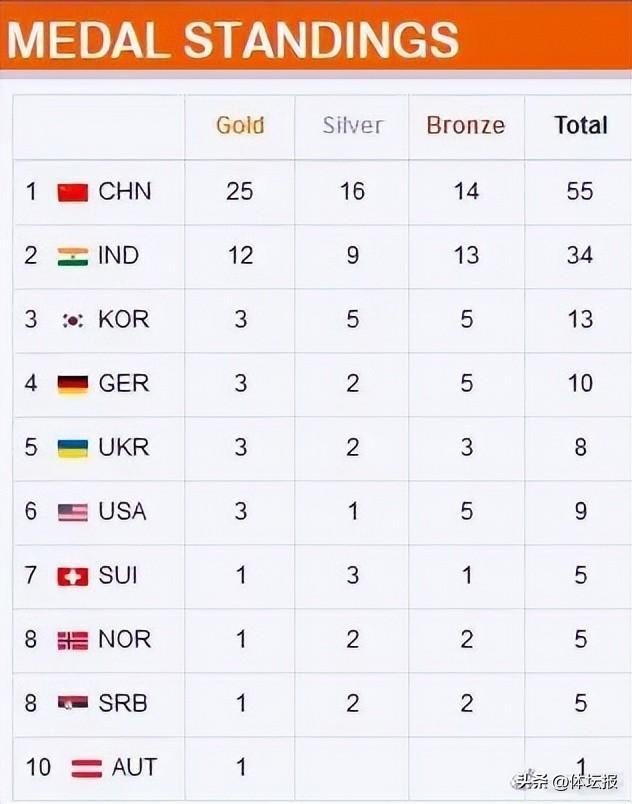This screenshot has height=804, width=632.
Task: Click the Austria flag icon
Action: (87, 768)
